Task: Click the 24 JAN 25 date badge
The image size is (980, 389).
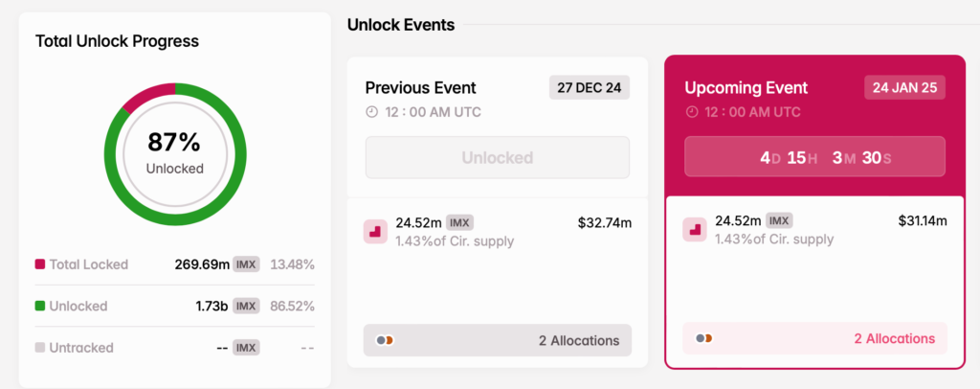Action: pos(904,87)
